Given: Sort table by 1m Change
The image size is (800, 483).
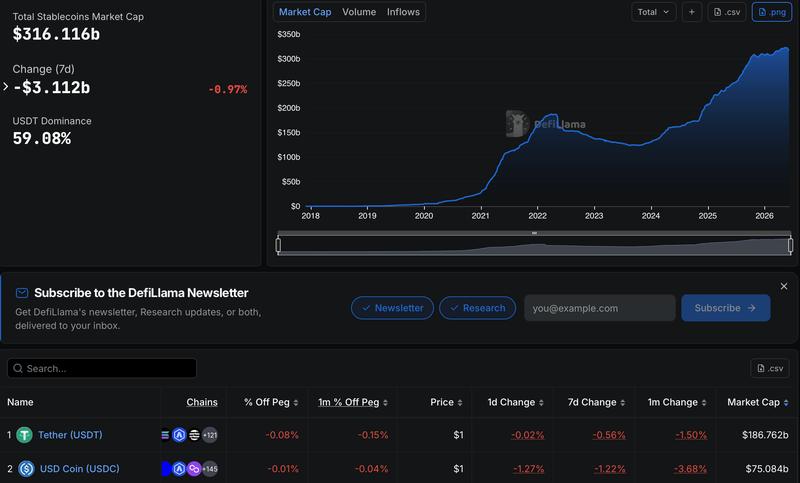Looking at the screenshot, I should click(x=677, y=402).
